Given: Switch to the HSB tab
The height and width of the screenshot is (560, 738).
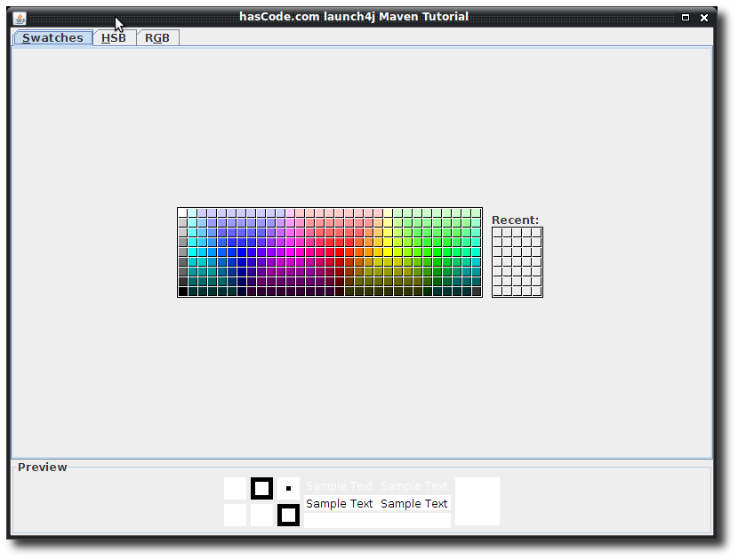Looking at the screenshot, I should (114, 37).
